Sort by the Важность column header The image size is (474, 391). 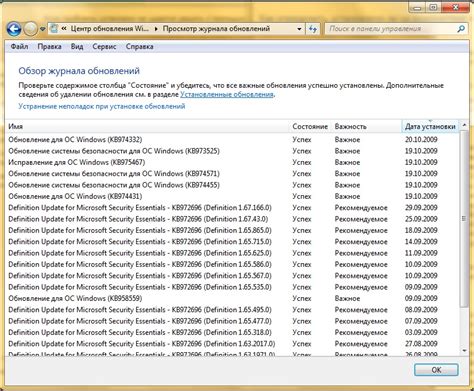point(367,126)
